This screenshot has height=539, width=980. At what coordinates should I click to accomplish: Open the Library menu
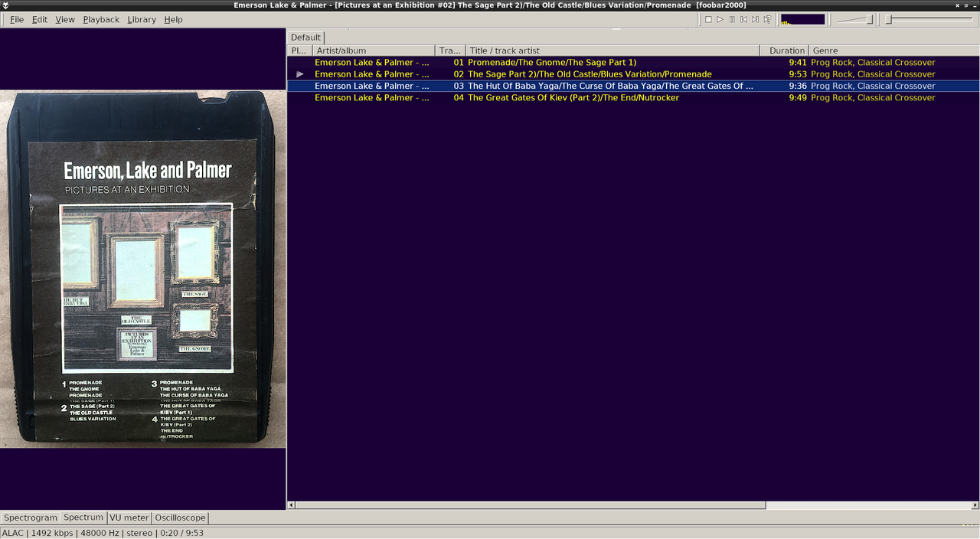coord(142,19)
